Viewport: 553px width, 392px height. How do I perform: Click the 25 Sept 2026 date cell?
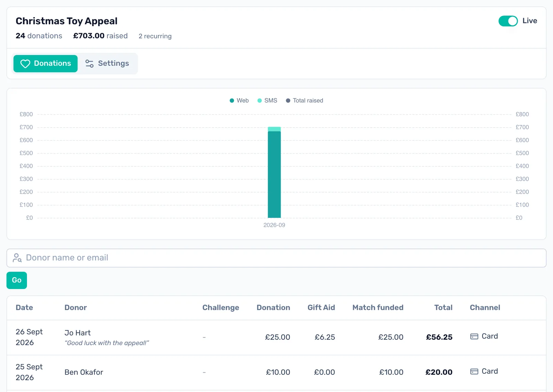pos(29,372)
